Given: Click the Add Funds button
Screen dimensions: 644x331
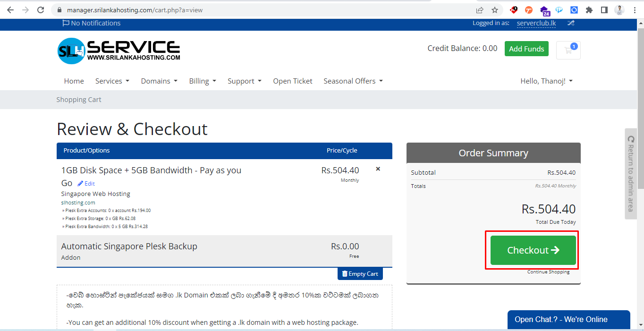Looking at the screenshot, I should [x=526, y=49].
